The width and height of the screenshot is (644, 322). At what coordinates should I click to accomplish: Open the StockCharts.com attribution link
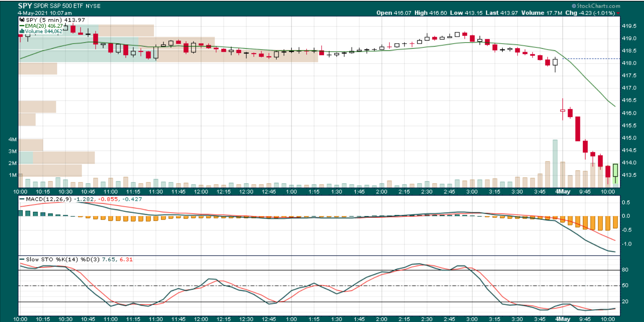click(x=598, y=6)
